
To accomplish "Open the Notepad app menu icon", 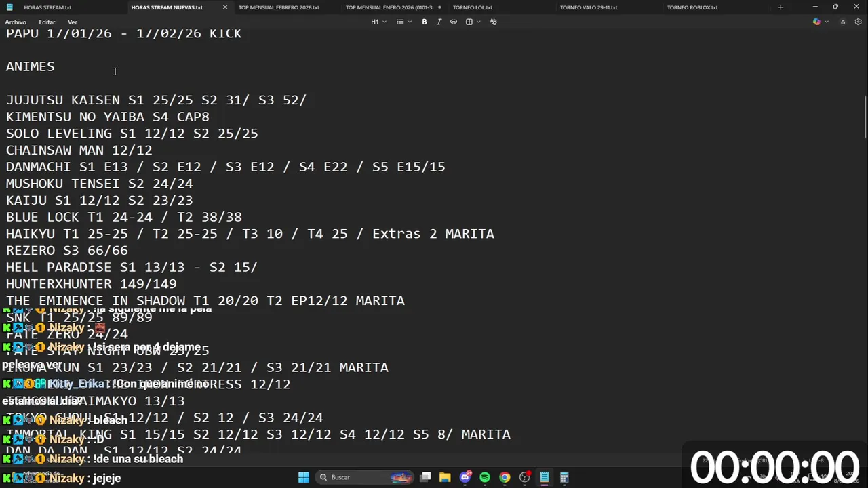I will point(9,7).
